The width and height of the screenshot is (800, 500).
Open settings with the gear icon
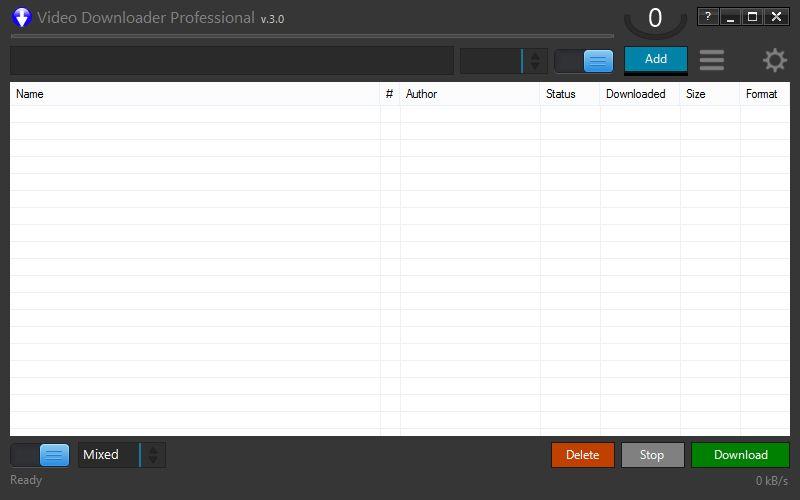tap(775, 60)
